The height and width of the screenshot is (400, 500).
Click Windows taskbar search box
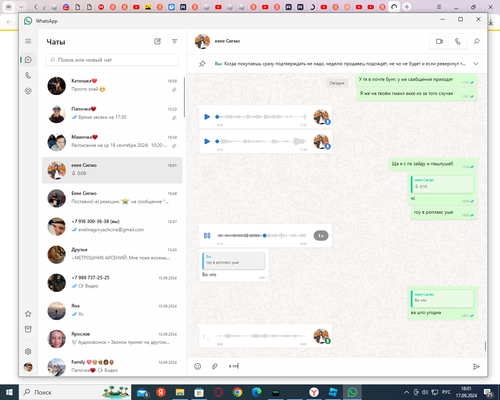[x=75, y=392]
